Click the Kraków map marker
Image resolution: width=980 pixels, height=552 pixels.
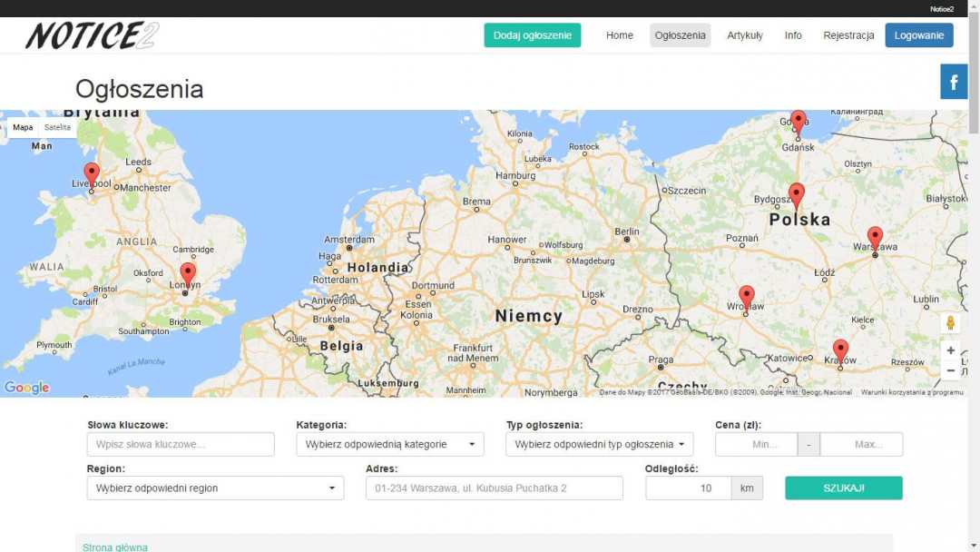840,350
